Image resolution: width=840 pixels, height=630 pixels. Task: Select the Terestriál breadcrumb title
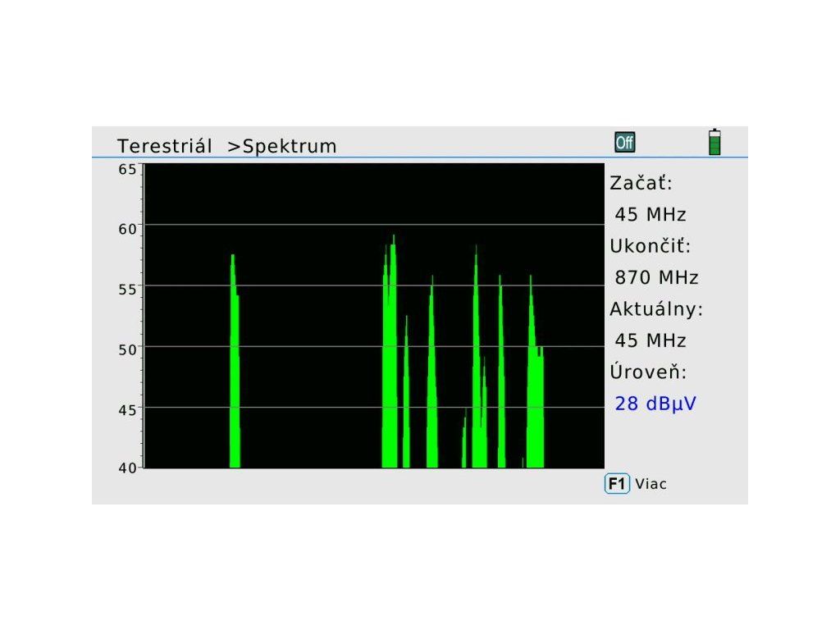coord(164,146)
